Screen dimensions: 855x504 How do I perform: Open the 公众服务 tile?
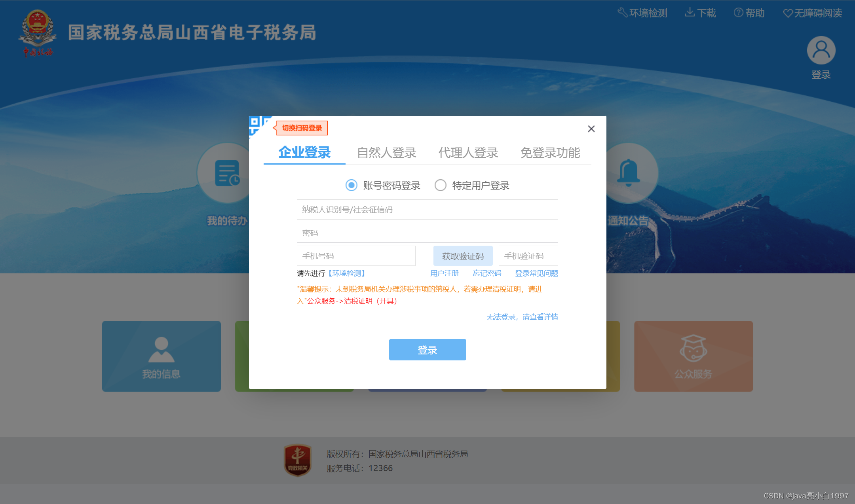(x=693, y=356)
